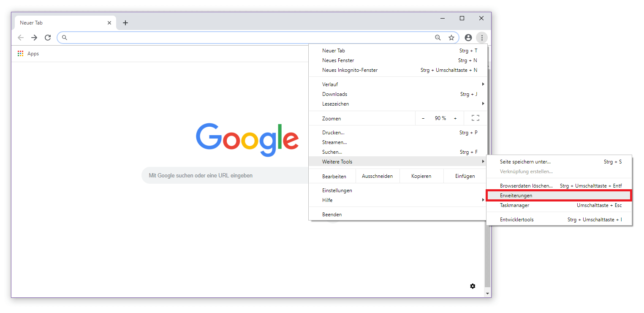Open Neues Inkognito-Fenster

398,70
